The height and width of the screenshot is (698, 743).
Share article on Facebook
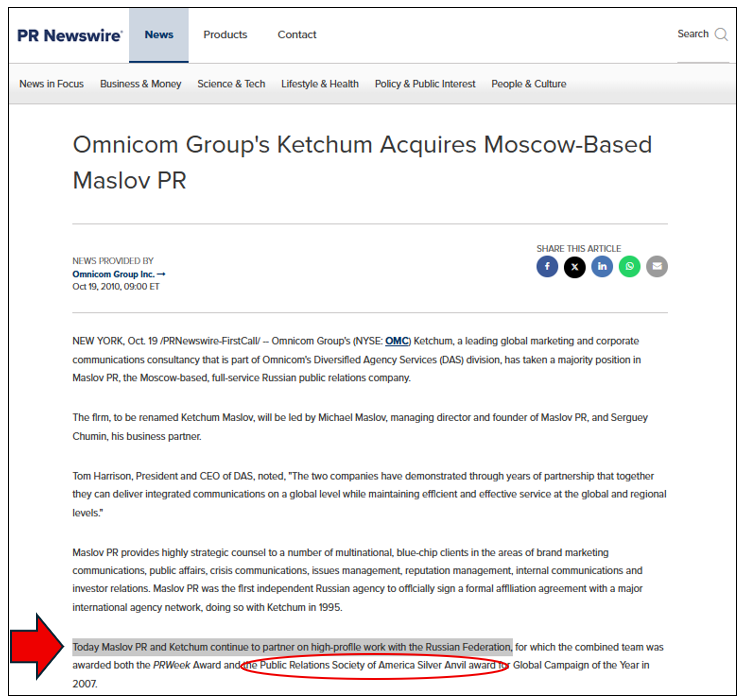tap(546, 266)
